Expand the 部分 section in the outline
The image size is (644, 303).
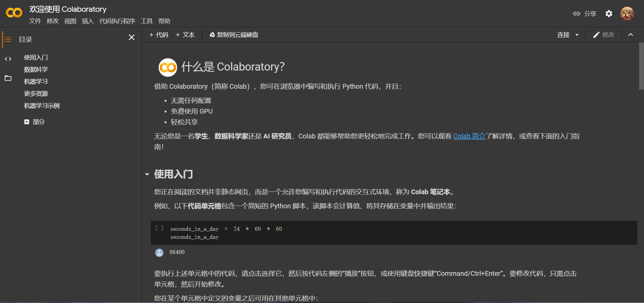point(27,122)
